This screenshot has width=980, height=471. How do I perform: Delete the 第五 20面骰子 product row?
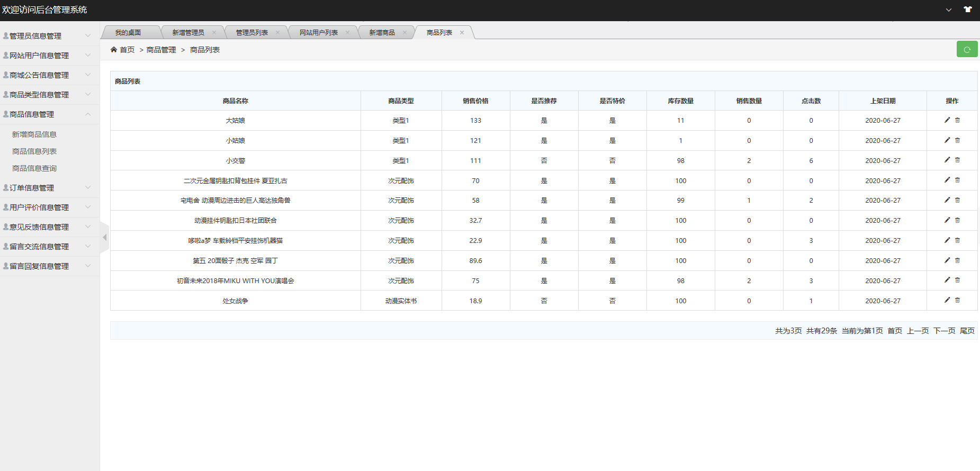coord(957,260)
